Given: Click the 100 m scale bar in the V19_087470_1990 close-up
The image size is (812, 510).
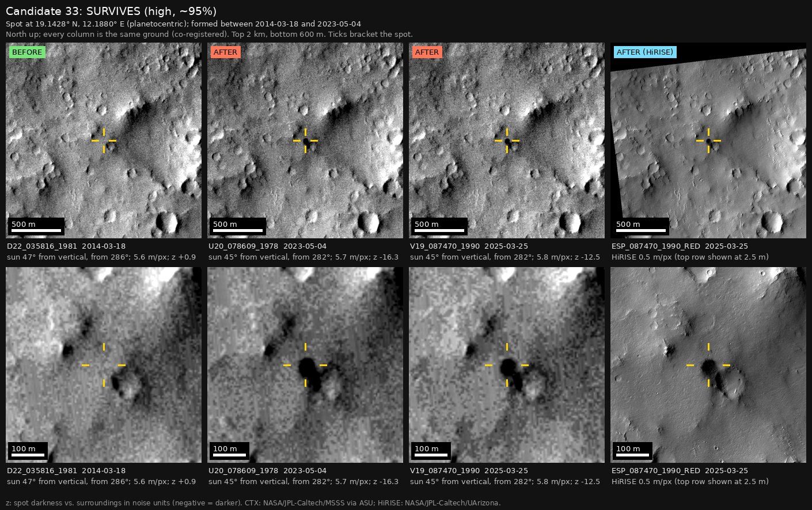Looking at the screenshot, I should (431, 451).
